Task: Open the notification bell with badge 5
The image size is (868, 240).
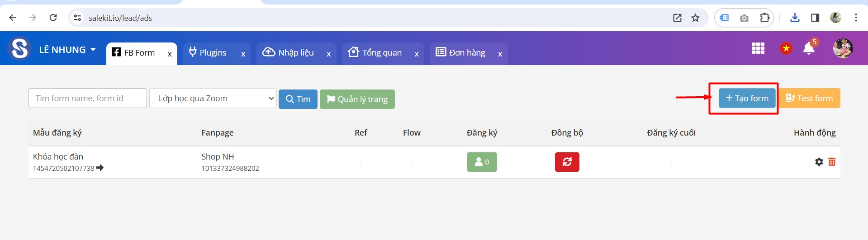Action: (809, 48)
